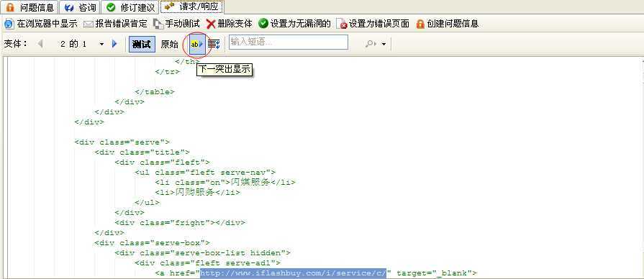
Task: Click the search magnifier icon
Action: click(x=371, y=43)
